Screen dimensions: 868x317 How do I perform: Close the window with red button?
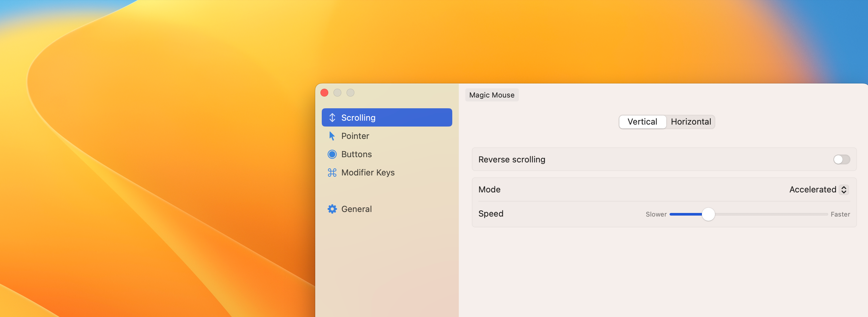pos(324,93)
